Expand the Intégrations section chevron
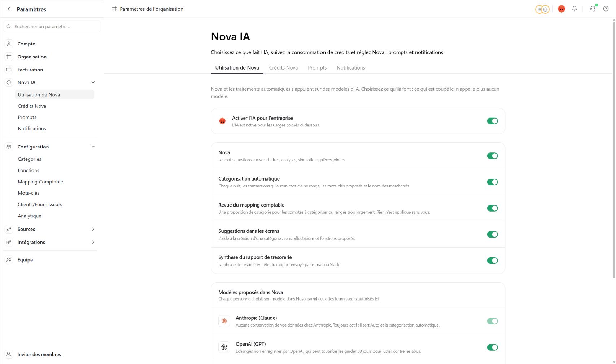Image resolution: width=616 pixels, height=364 pixels. pyautogui.click(x=93, y=242)
